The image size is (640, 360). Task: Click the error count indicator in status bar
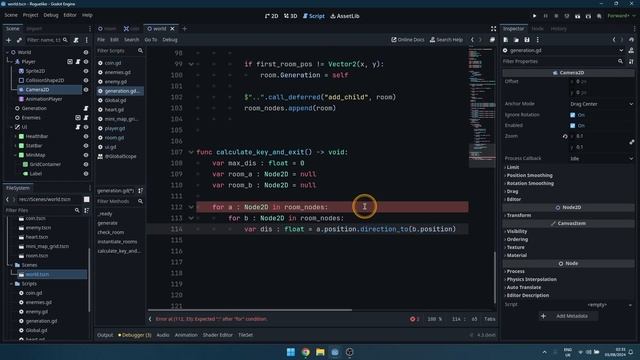coord(415,319)
